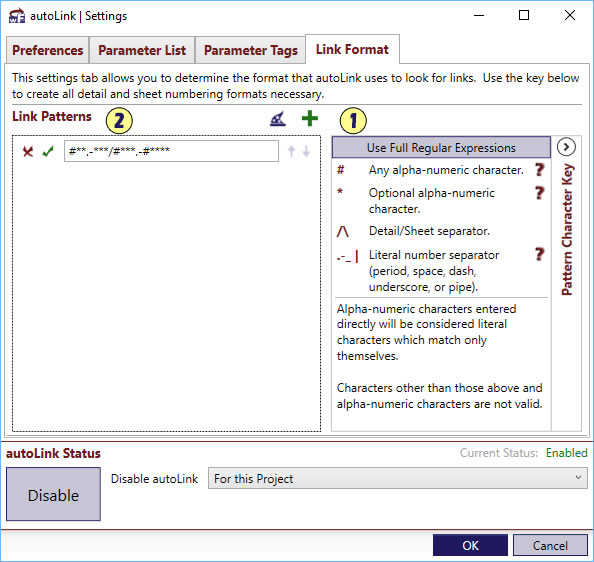Toggle Use Full Regular Expressions
This screenshot has height=562, width=594.
coord(441,147)
